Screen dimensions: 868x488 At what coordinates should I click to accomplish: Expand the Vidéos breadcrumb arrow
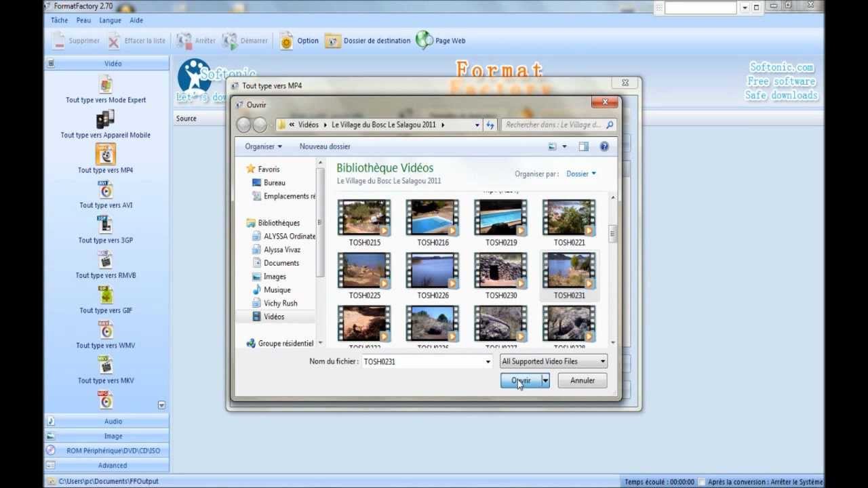[x=325, y=125]
